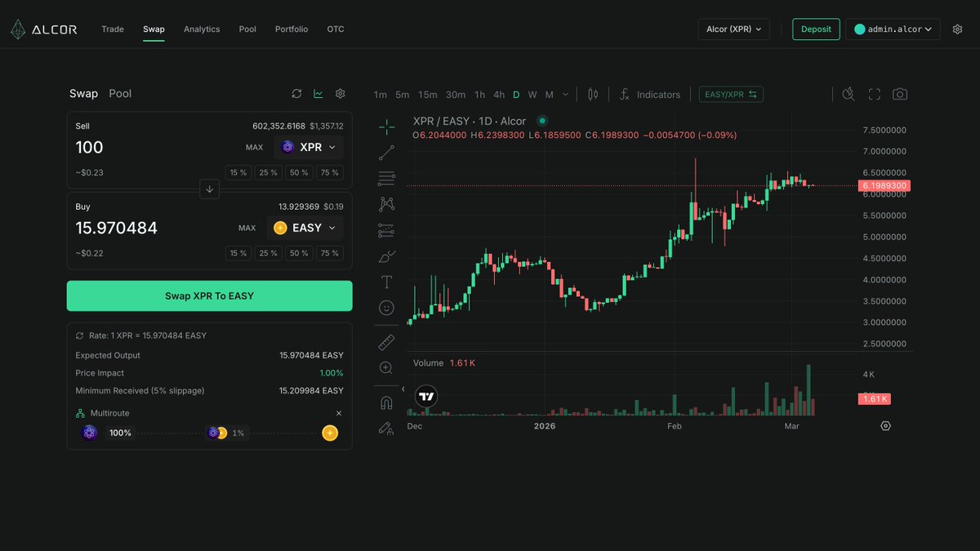Open global settings gear in header

coord(957,29)
